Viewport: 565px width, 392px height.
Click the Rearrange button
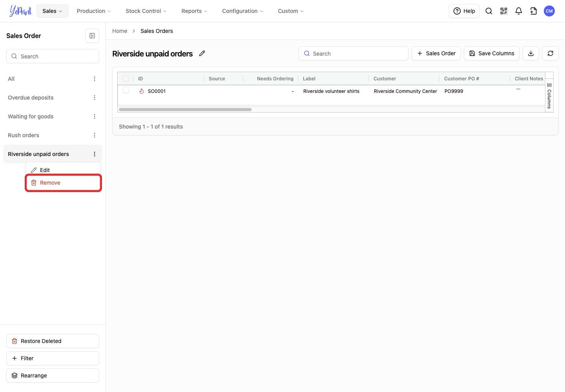(x=53, y=376)
